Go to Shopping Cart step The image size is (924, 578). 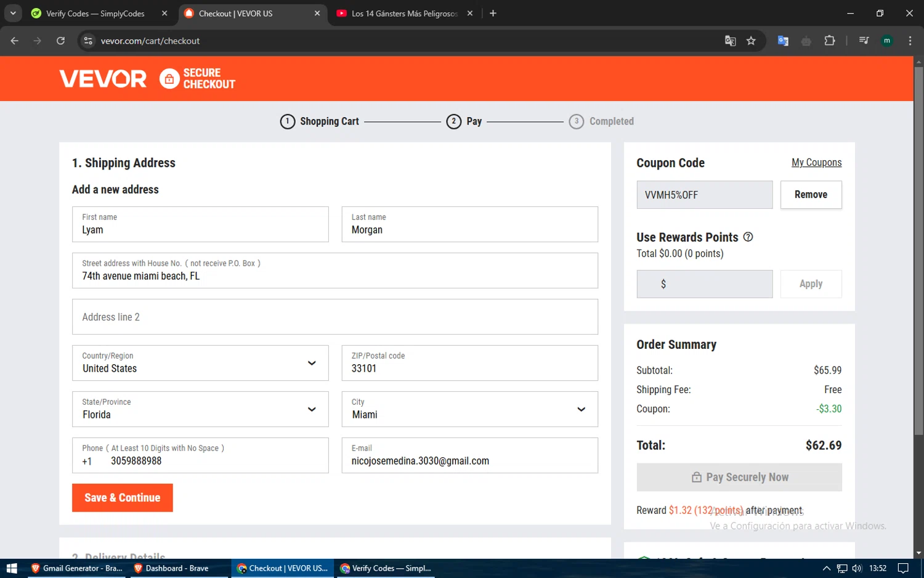[320, 121]
